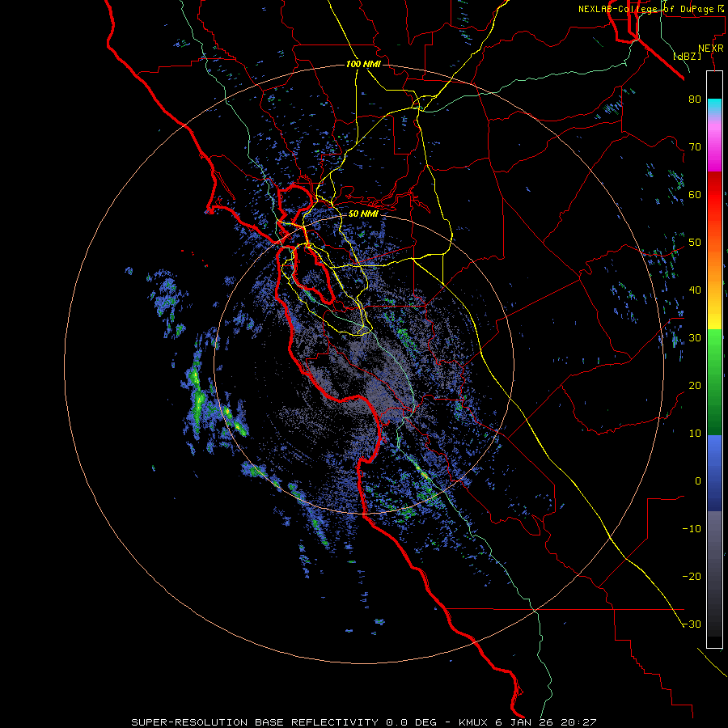The image size is (728, 728).
Task: Click the "50 NMI" range ring label
Action: pyautogui.click(x=363, y=214)
